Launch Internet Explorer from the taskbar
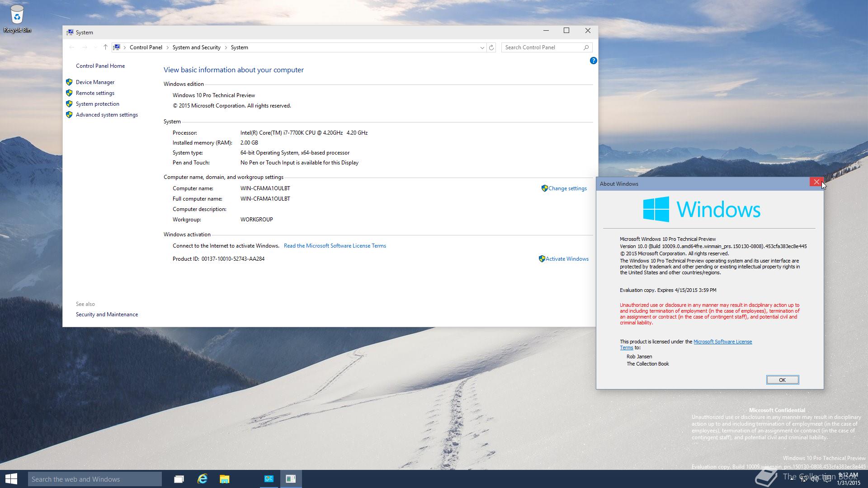This screenshot has height=488, width=868. [x=202, y=479]
